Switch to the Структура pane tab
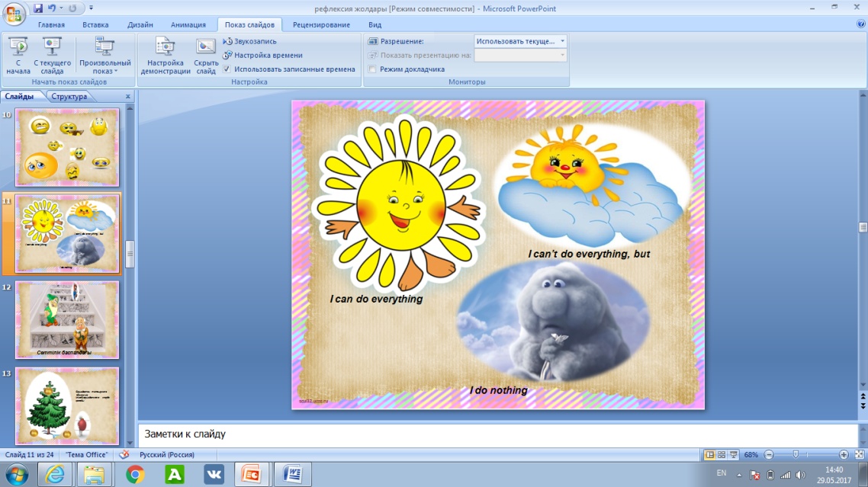The width and height of the screenshot is (868, 487). click(x=69, y=96)
